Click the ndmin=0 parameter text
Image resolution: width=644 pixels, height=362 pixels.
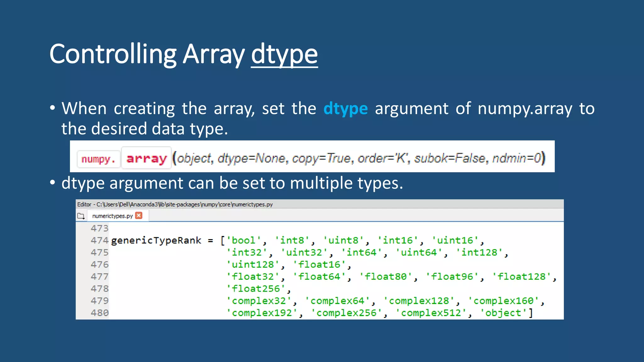coord(516,158)
